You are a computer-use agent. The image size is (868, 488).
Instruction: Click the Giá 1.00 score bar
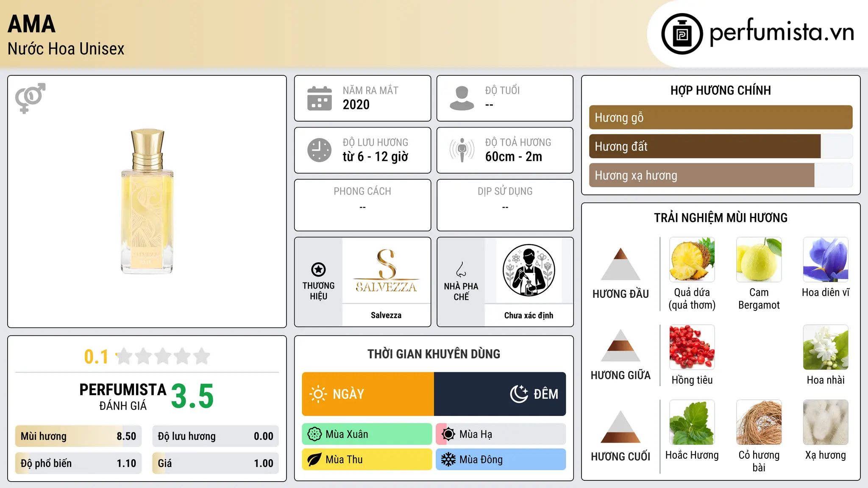click(216, 463)
